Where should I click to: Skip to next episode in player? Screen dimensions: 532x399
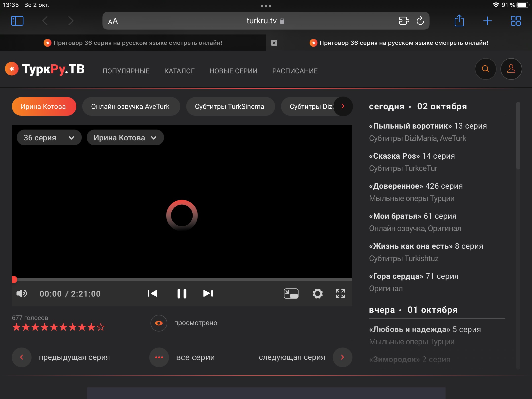pyautogui.click(x=208, y=293)
